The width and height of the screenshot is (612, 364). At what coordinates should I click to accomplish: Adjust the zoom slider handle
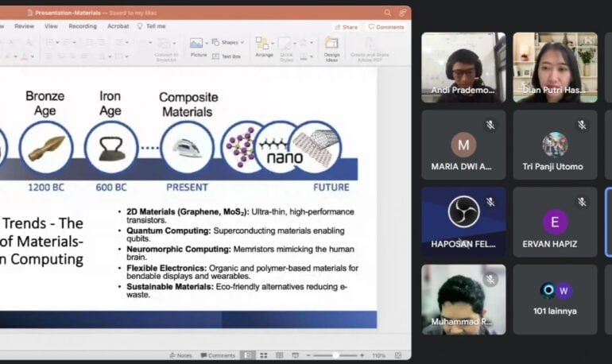[335, 355]
